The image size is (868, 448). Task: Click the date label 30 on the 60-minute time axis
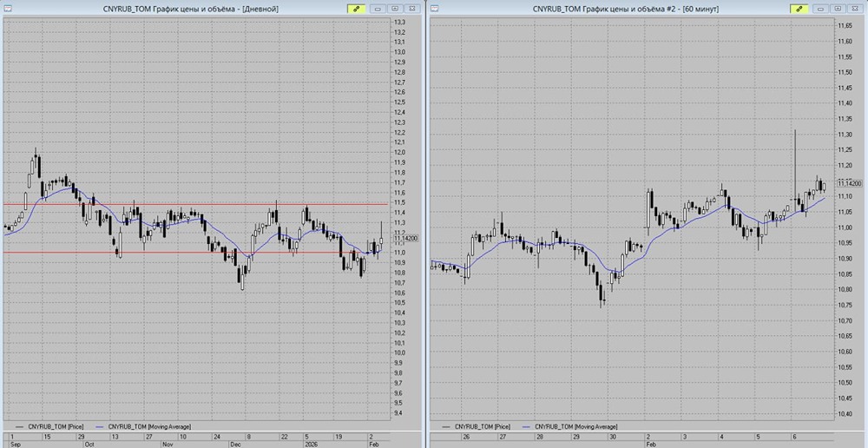pyautogui.click(x=611, y=437)
